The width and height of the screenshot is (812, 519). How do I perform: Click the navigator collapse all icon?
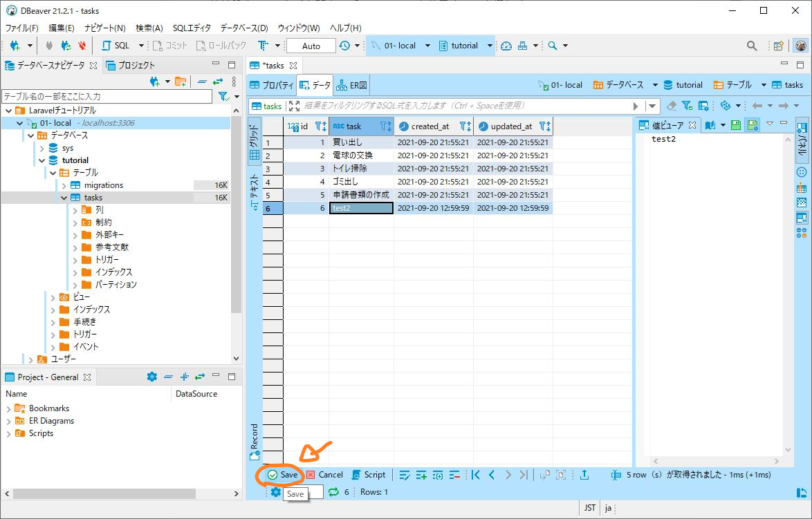pyautogui.click(x=202, y=82)
